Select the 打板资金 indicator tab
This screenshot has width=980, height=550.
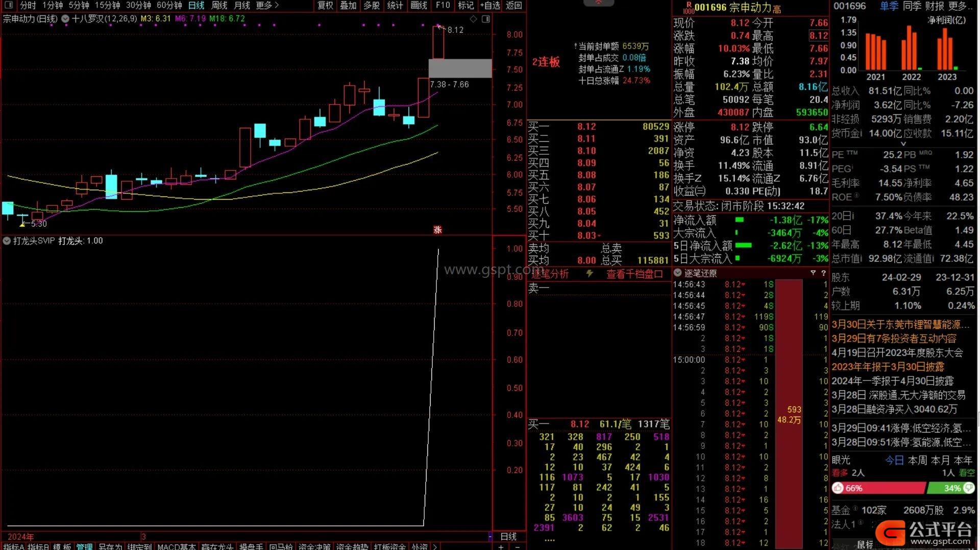pos(390,546)
